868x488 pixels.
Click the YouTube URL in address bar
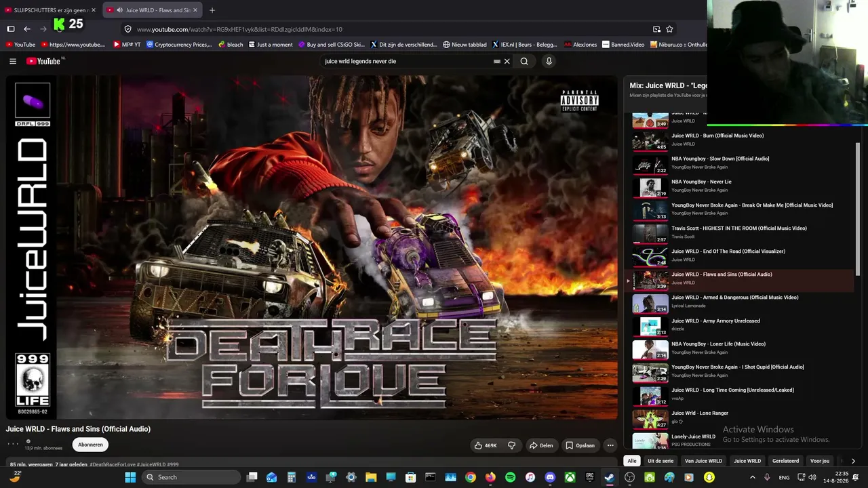tap(239, 29)
